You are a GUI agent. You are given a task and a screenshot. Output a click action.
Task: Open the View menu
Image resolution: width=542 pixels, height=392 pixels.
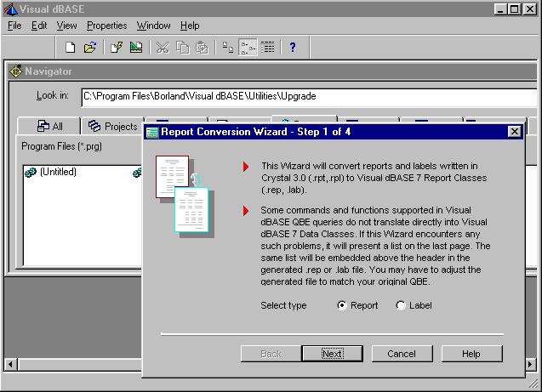click(x=66, y=26)
